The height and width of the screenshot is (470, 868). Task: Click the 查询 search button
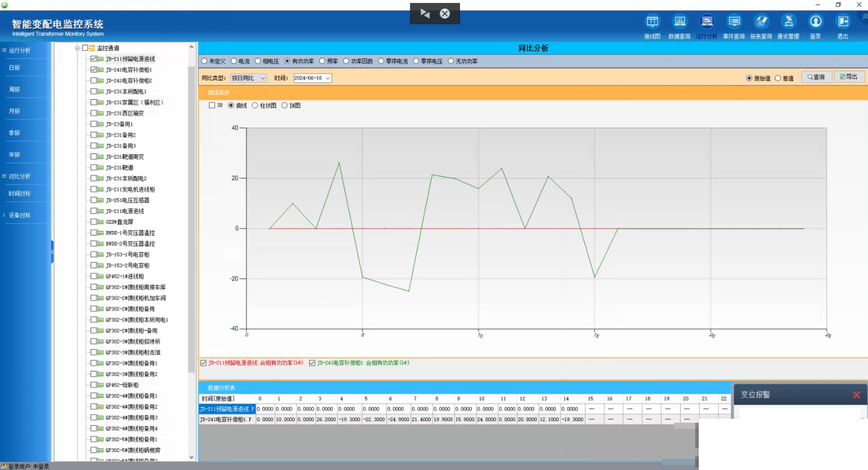coord(815,77)
